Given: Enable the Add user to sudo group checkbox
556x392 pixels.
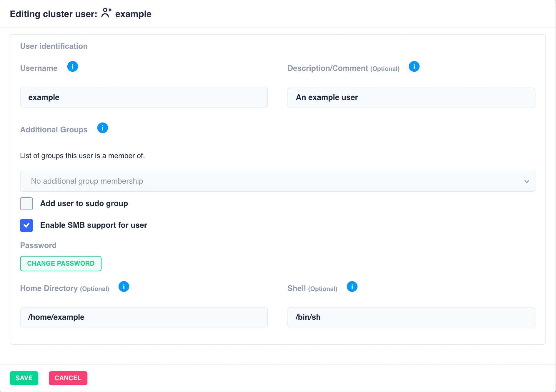Looking at the screenshot, I should [26, 204].
